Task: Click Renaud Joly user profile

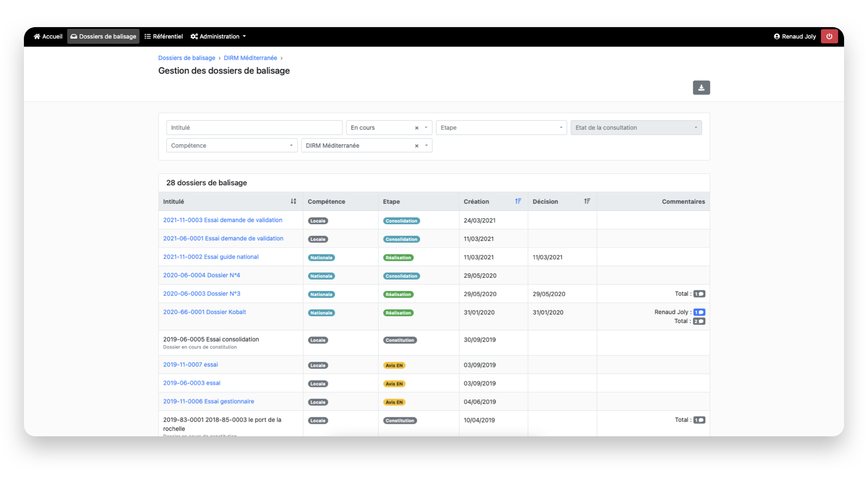Action: point(795,37)
